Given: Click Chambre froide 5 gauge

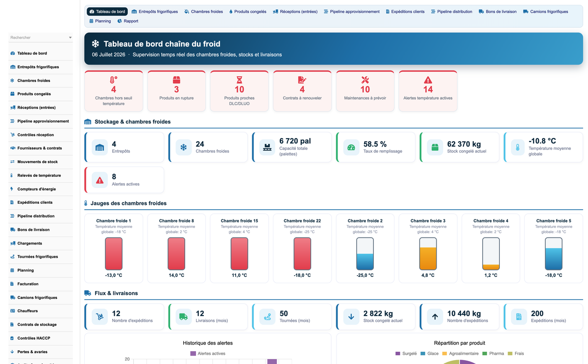Looking at the screenshot, I should coord(554,254).
